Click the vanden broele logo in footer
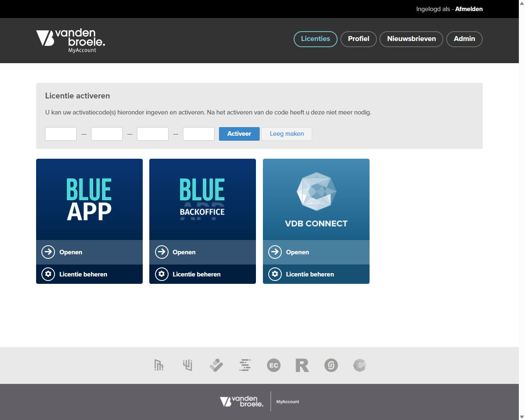Screen dimensions: 525x420 242,402
